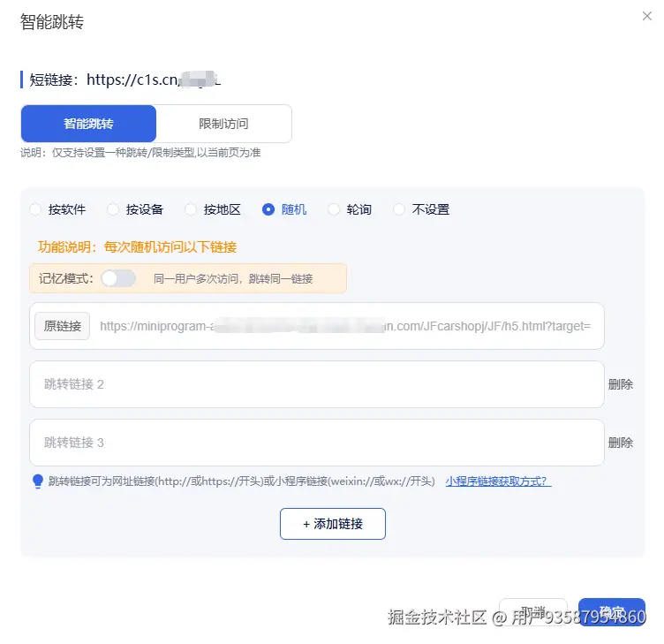664x644 pixels.
Task: Focus the 跳转链接 3 input field
Action: coord(317,443)
